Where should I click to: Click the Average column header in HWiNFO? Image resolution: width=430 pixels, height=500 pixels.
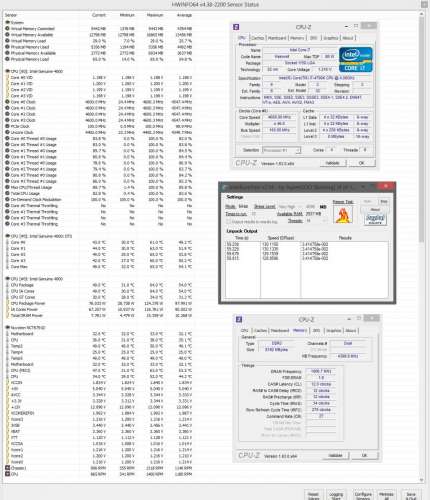click(184, 15)
